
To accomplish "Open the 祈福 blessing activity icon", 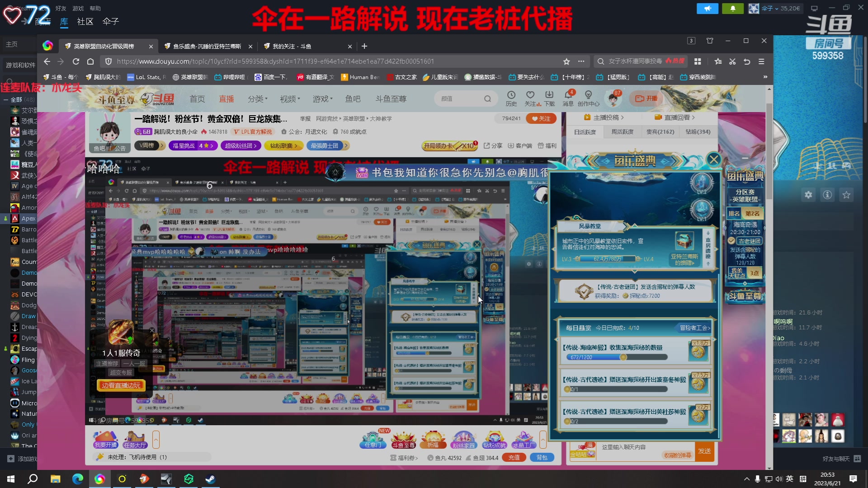I will [433, 439].
